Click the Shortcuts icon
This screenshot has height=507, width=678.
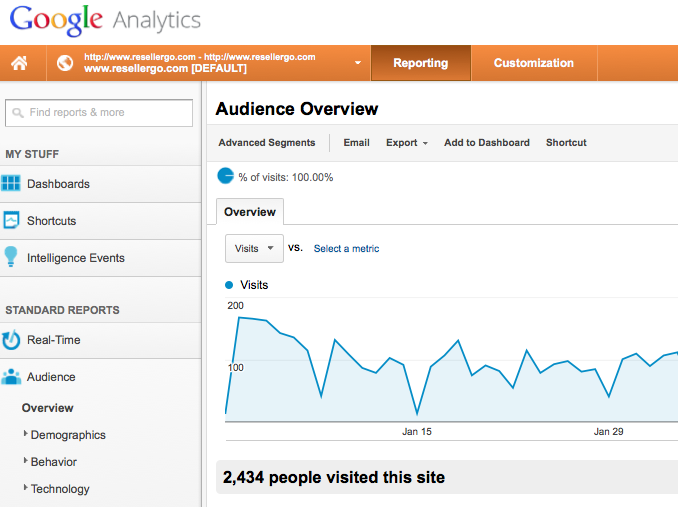tap(11, 220)
